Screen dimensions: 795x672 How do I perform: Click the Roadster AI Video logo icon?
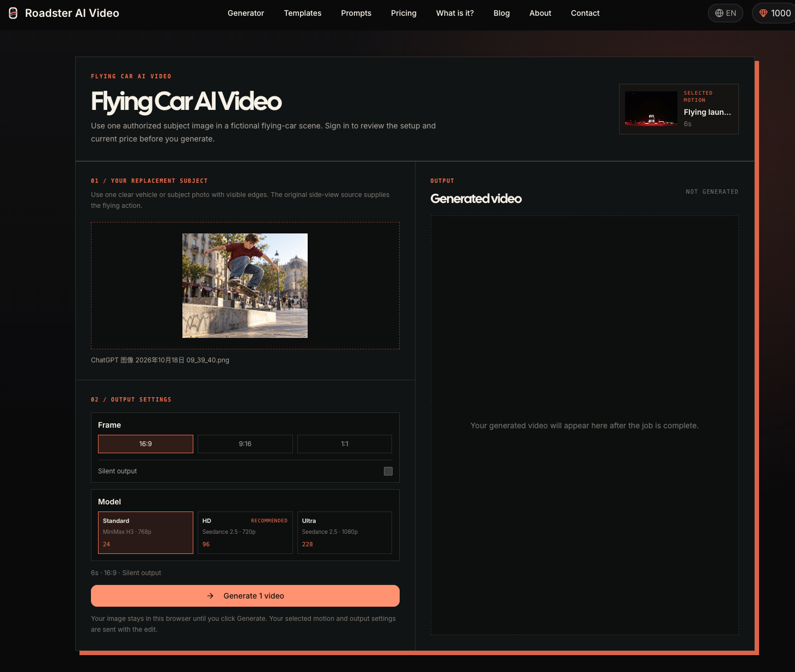pyautogui.click(x=13, y=13)
